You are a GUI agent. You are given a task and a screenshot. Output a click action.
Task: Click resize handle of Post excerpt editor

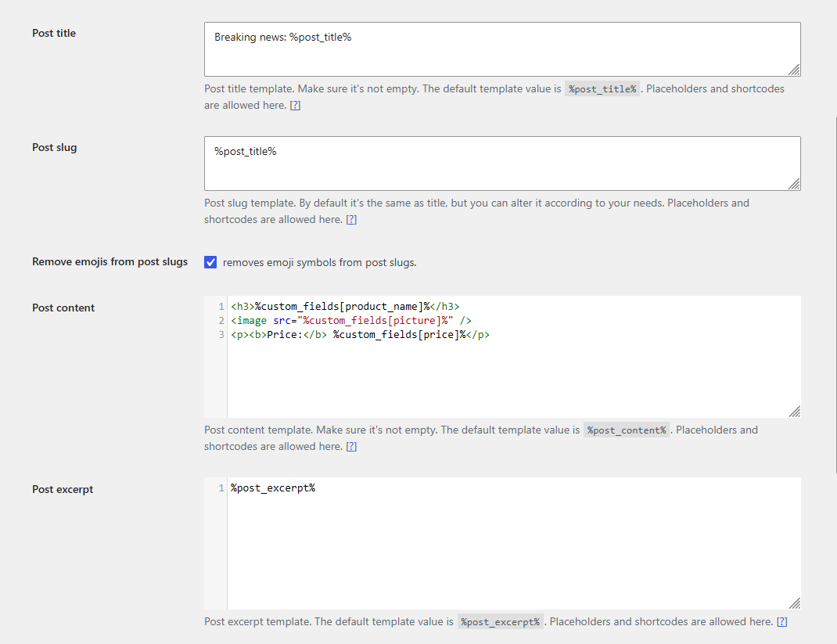[794, 603]
